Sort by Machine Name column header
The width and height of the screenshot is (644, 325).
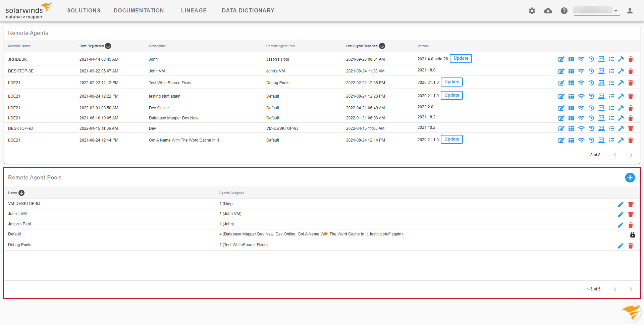19,46
